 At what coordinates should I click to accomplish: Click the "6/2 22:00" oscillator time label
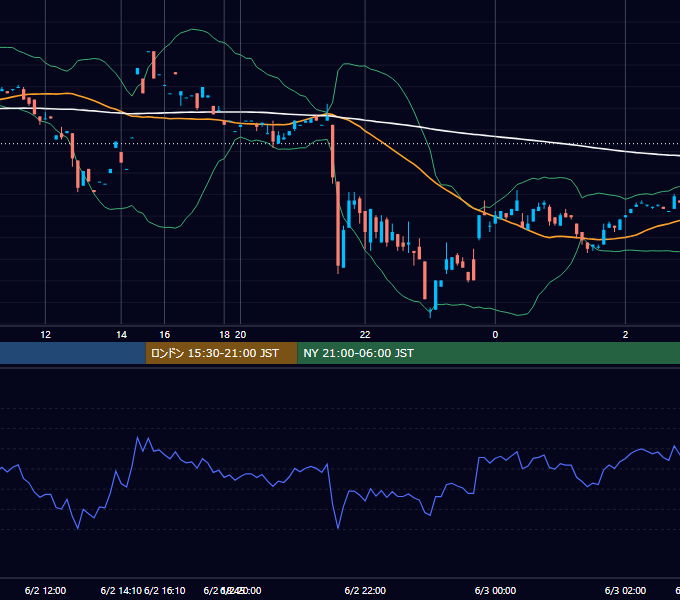tap(365, 590)
